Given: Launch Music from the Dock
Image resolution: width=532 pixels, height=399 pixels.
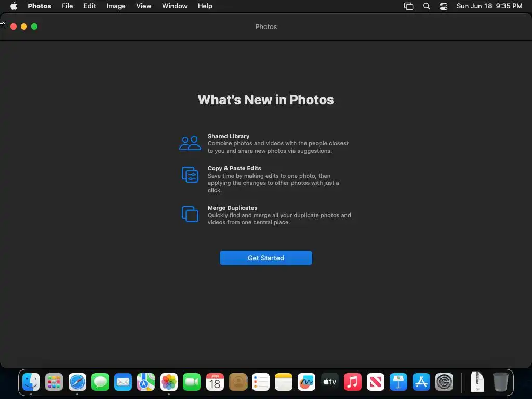Looking at the screenshot, I should coord(353,382).
